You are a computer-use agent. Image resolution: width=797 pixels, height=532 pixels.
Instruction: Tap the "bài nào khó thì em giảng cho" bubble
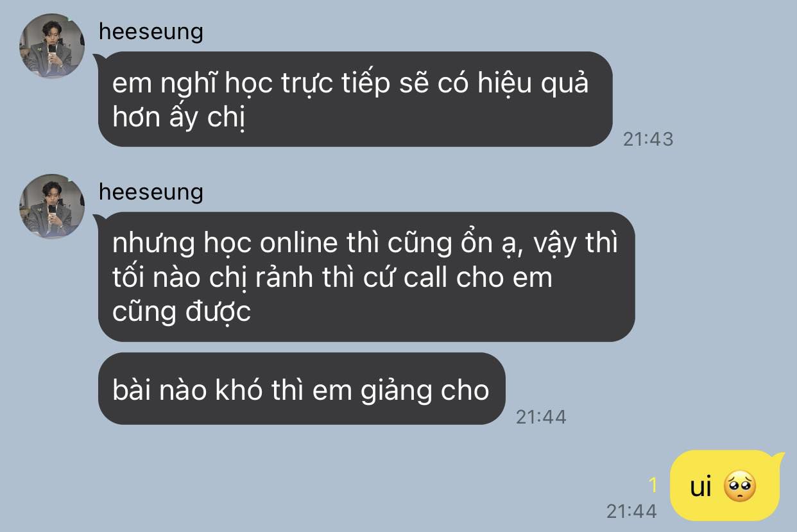click(x=301, y=388)
